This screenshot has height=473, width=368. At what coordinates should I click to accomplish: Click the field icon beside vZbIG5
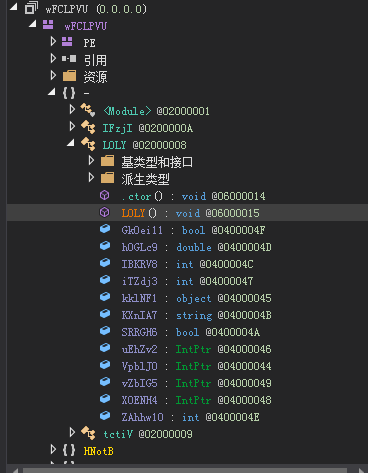click(x=105, y=382)
